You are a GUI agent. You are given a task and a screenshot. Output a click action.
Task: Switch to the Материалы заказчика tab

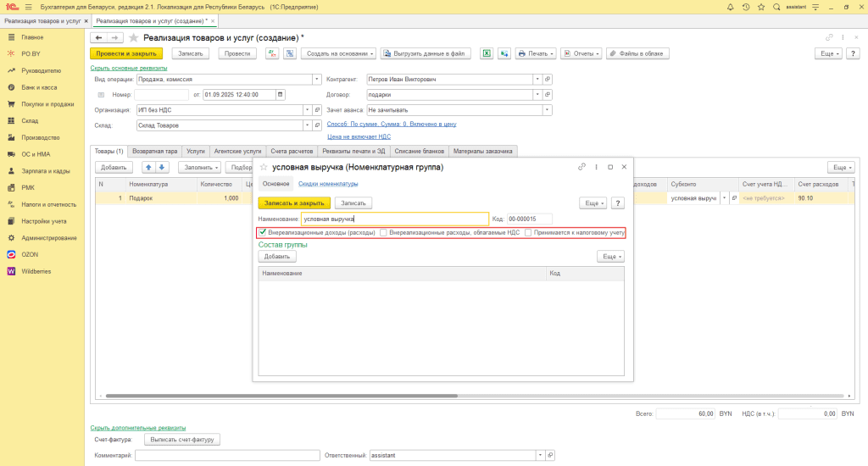pos(482,151)
